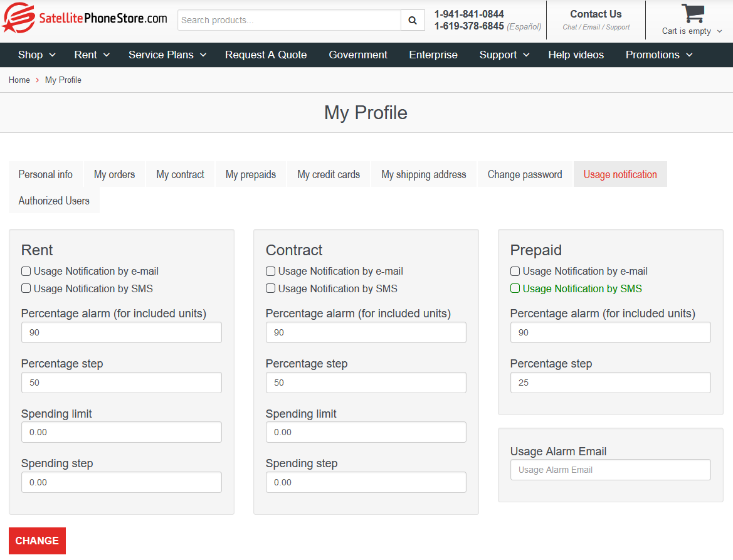Open Request A Quote page

tap(265, 55)
